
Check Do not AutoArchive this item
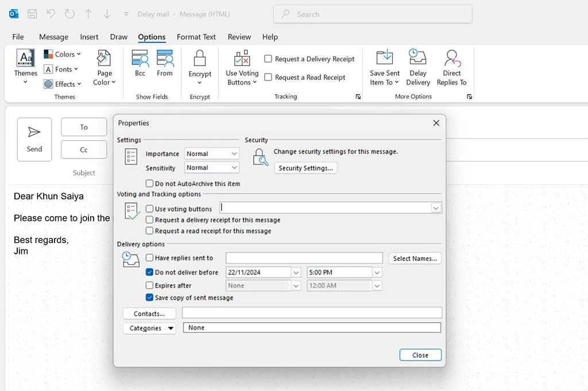[x=150, y=183]
